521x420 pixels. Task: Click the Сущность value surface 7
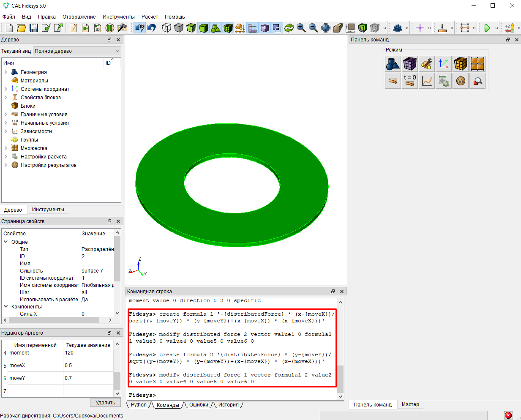point(92,271)
